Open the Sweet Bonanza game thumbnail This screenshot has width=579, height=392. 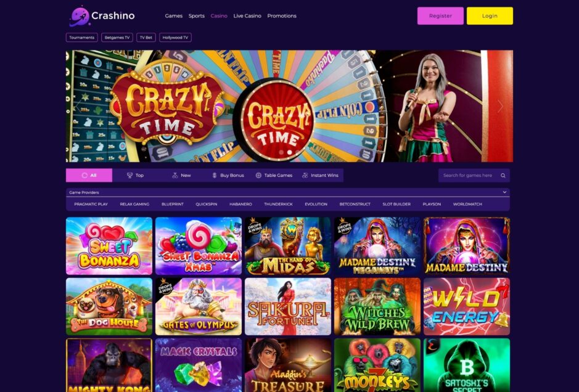109,246
